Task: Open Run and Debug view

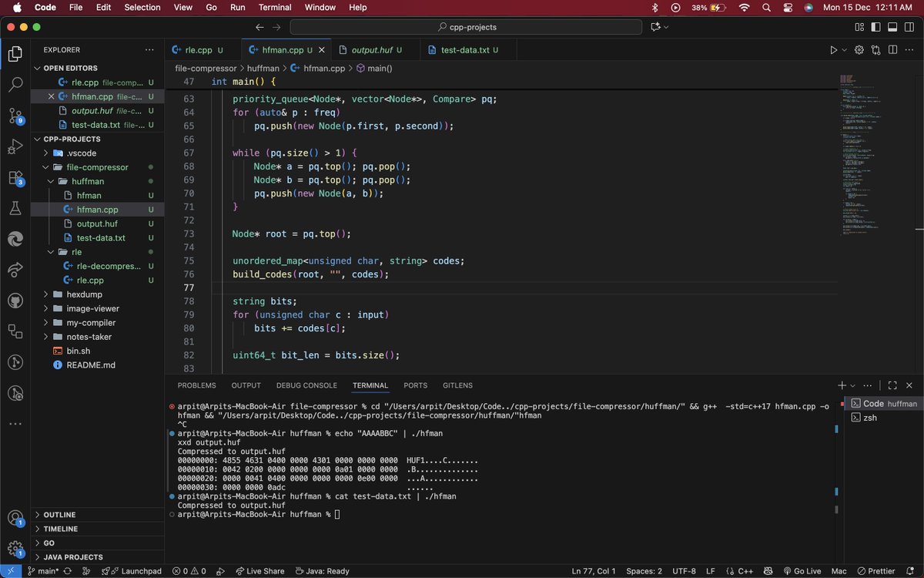Action: [15, 146]
